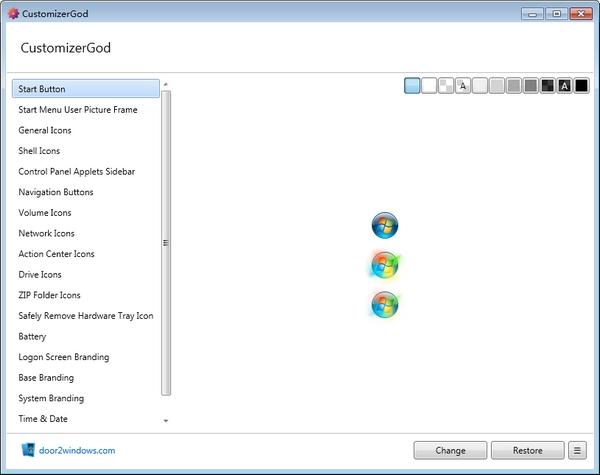This screenshot has width=600, height=475.
Task: Select the bottom pressed-state Start orb preview
Action: pos(385,304)
